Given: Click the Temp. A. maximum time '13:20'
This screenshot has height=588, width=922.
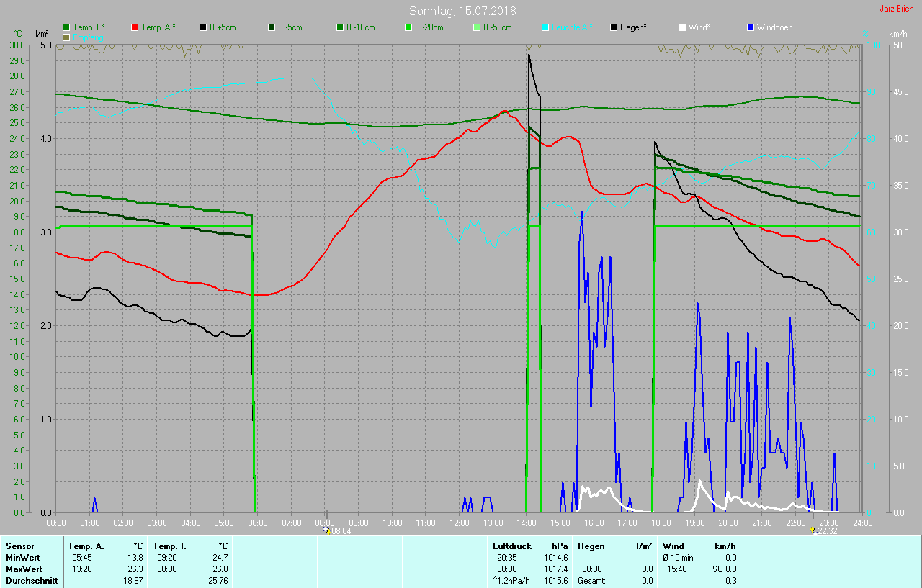Looking at the screenshot, I should tap(82, 569).
